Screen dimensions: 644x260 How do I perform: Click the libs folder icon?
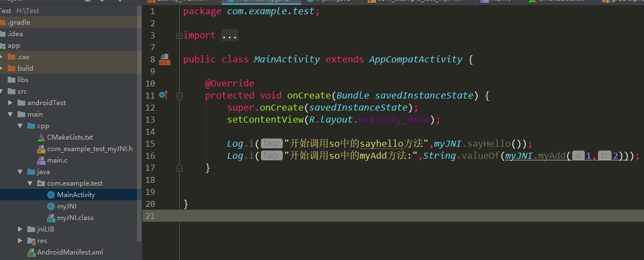coord(11,80)
